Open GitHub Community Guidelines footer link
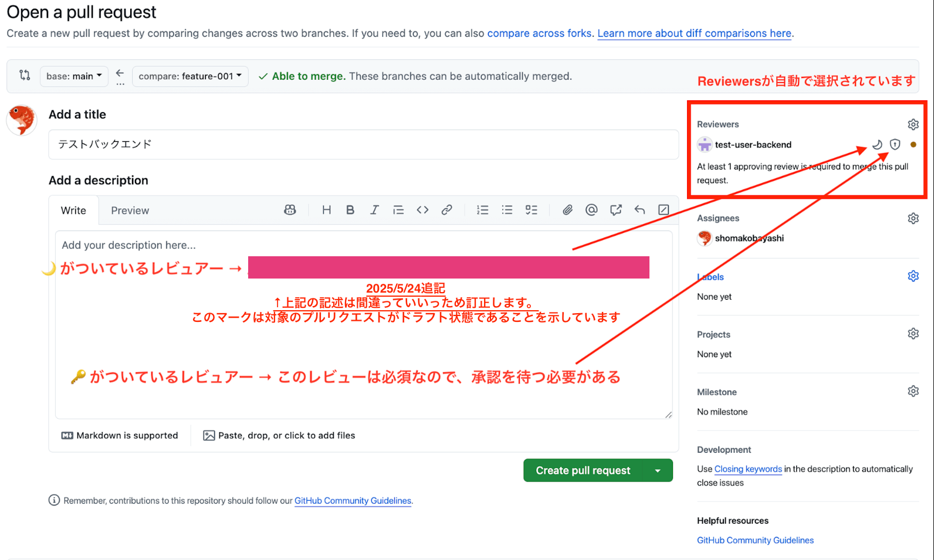Image resolution: width=934 pixels, height=560 pixels. [353, 501]
